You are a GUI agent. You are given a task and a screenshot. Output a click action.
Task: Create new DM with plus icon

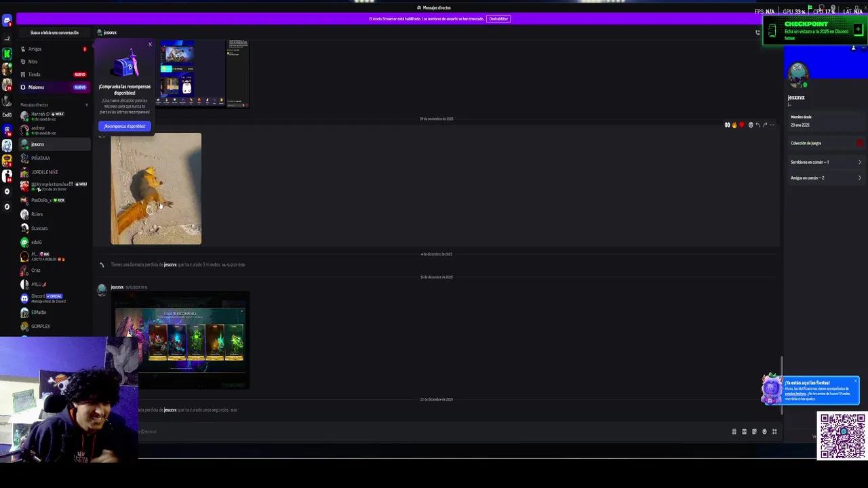pos(86,105)
